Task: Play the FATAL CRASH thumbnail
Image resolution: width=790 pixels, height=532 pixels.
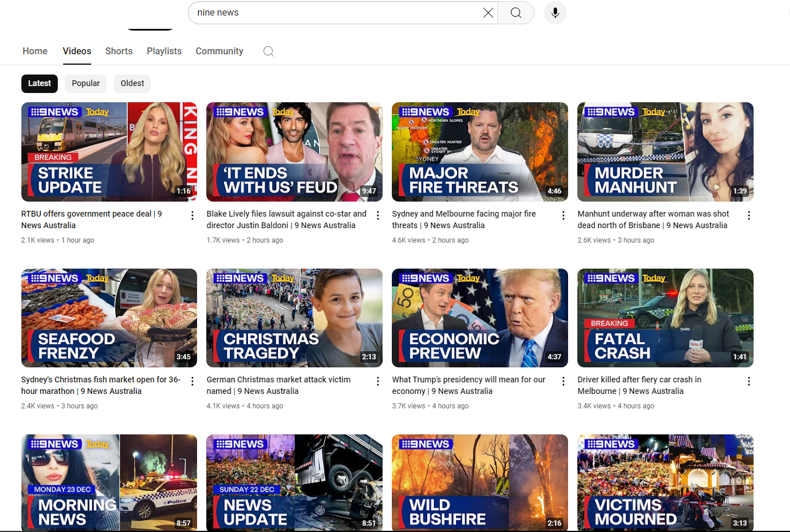Action: [665, 318]
